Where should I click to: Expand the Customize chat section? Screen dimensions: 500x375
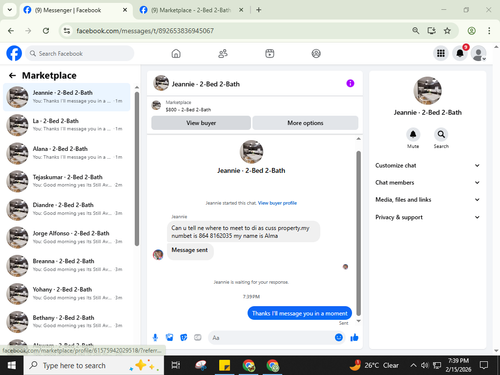[428, 165]
